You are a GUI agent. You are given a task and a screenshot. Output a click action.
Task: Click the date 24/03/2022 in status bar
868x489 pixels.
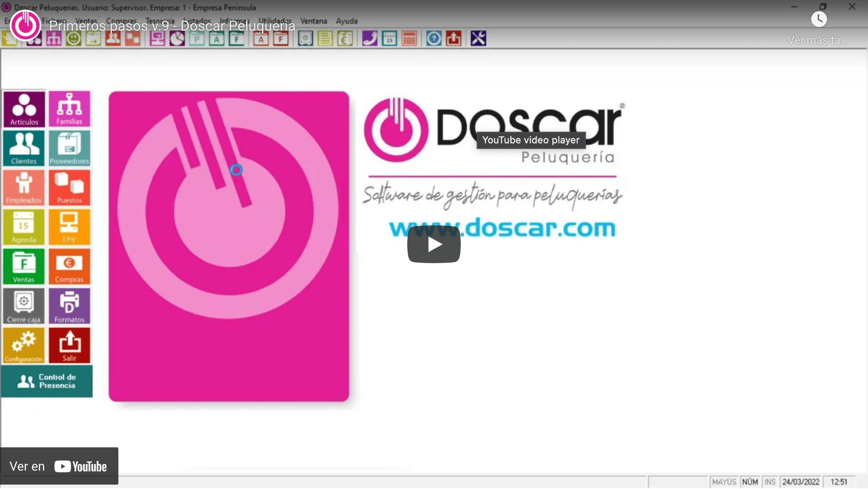(x=801, y=482)
